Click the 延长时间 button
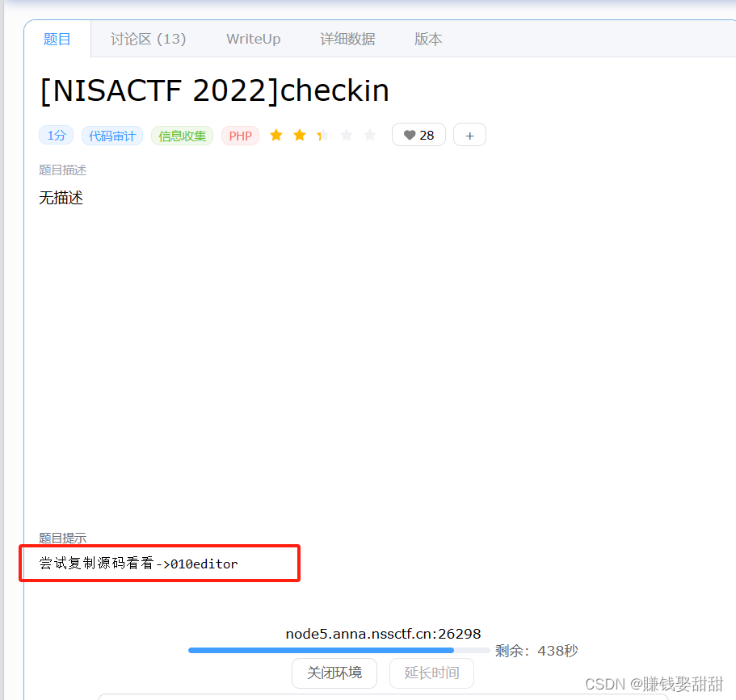Screen dimensions: 736x700 (431, 673)
